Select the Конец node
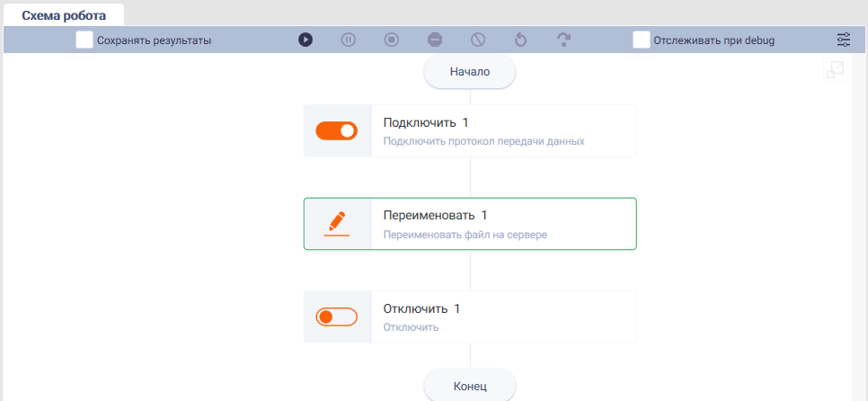This screenshot has height=401, width=868. (470, 384)
